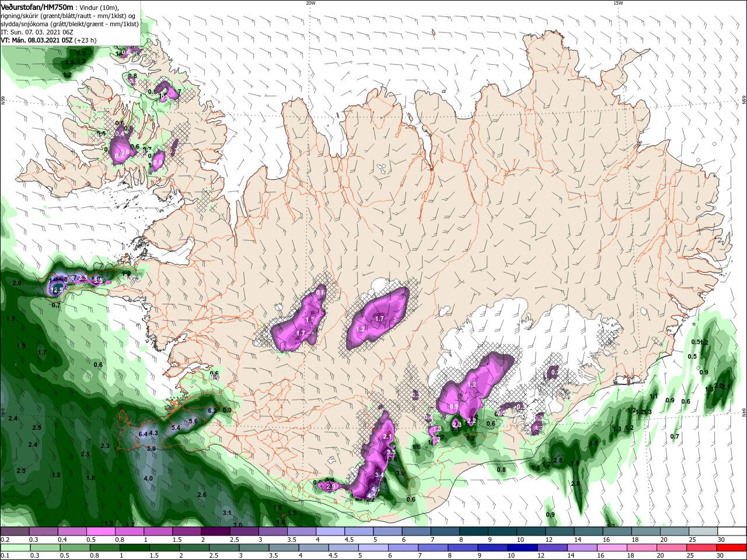Select the bottom legend dark green 1–1.5 swatch
Viewport: 747px width, 560px height.
(134, 548)
